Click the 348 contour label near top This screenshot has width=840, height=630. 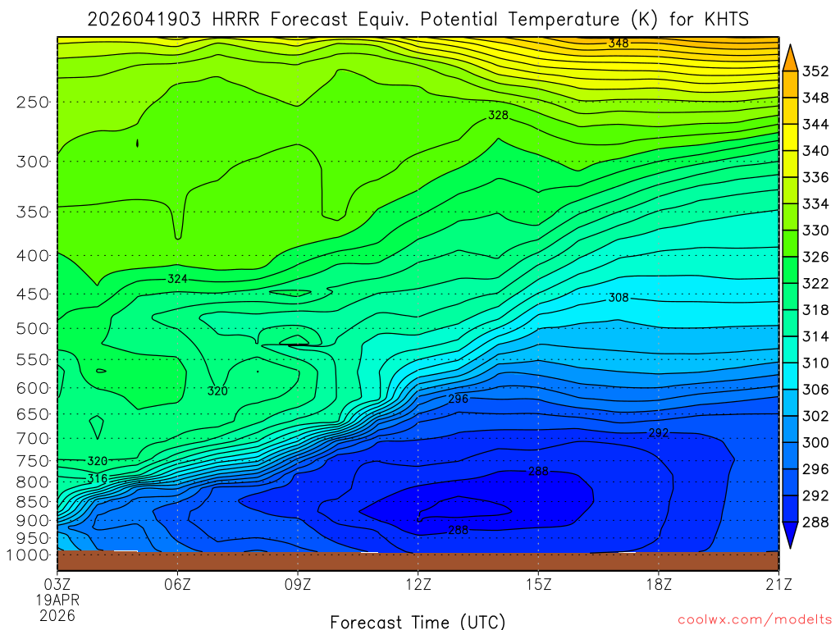619,43
